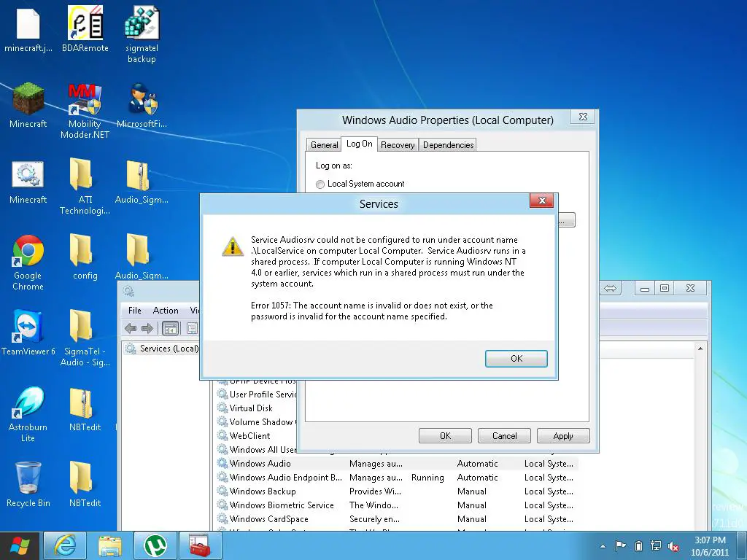Select the Log On tab
The image size is (747, 560).
(x=359, y=144)
